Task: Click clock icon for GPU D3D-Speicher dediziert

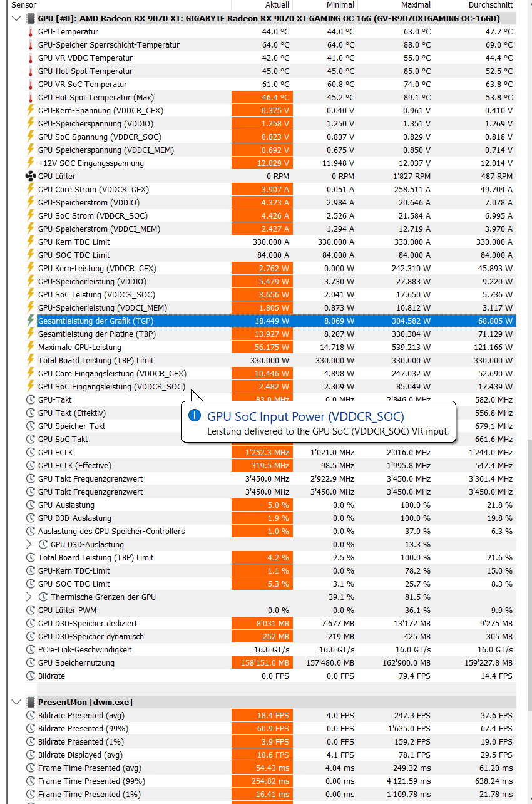Action: tap(30, 623)
